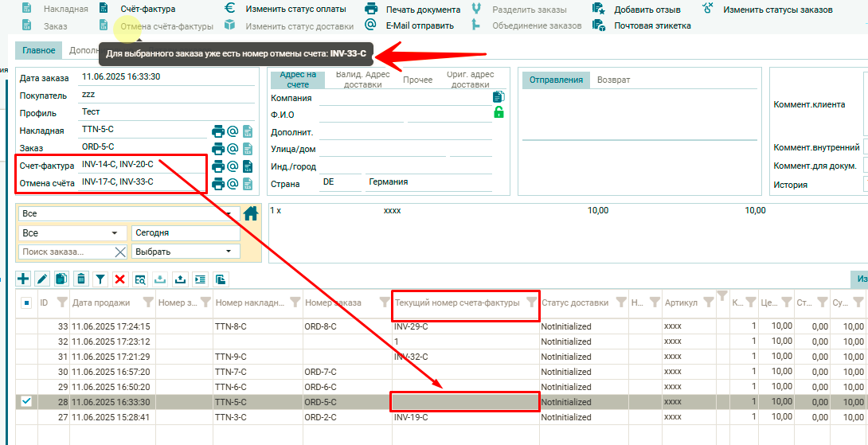The width and height of the screenshot is (868, 445).
Task: Click the green unlocked padlock icon
Action: 499,113
